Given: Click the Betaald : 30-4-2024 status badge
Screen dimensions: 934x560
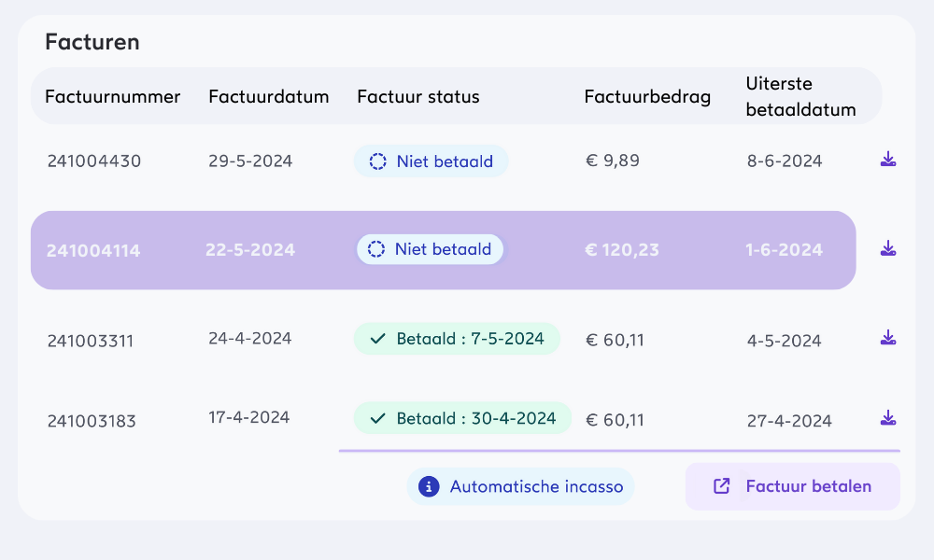Looking at the screenshot, I should 462,418.
